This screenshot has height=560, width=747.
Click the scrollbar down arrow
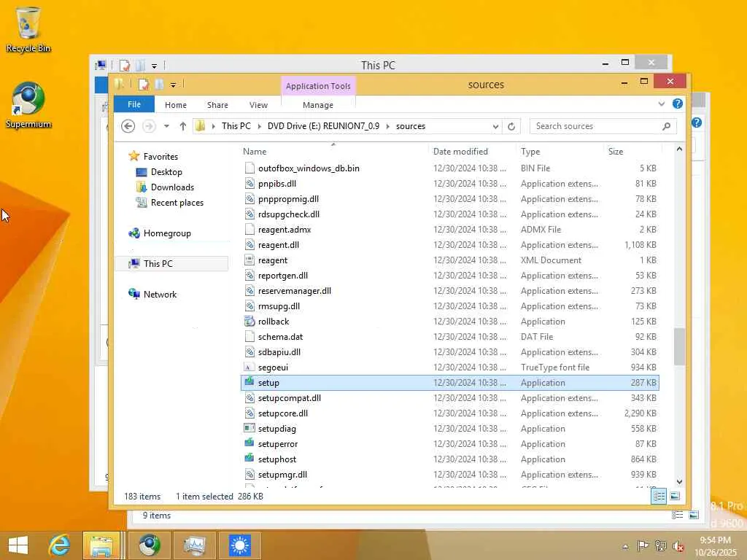pos(679,482)
